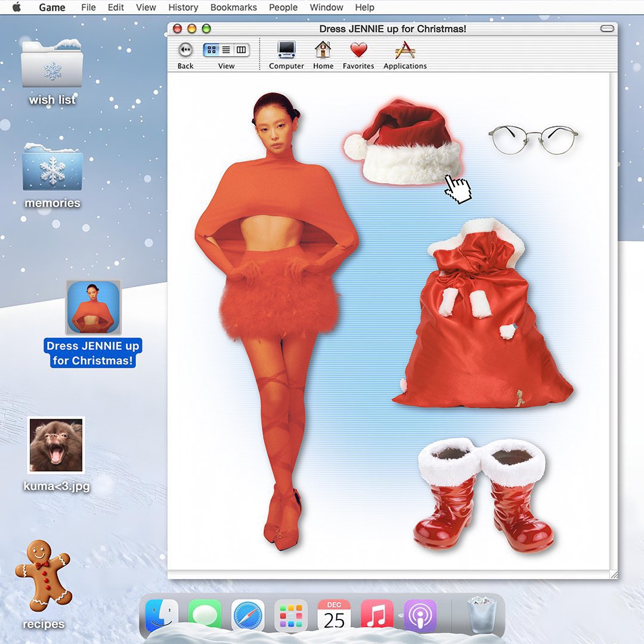The height and width of the screenshot is (644, 644).
Task: Open Podcasts from the dock
Action: click(420, 616)
